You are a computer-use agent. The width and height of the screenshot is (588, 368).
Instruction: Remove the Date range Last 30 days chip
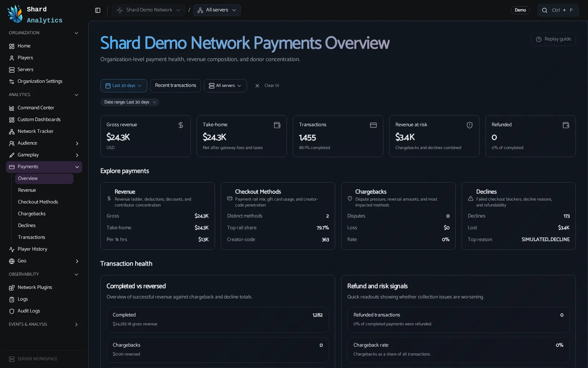(154, 102)
